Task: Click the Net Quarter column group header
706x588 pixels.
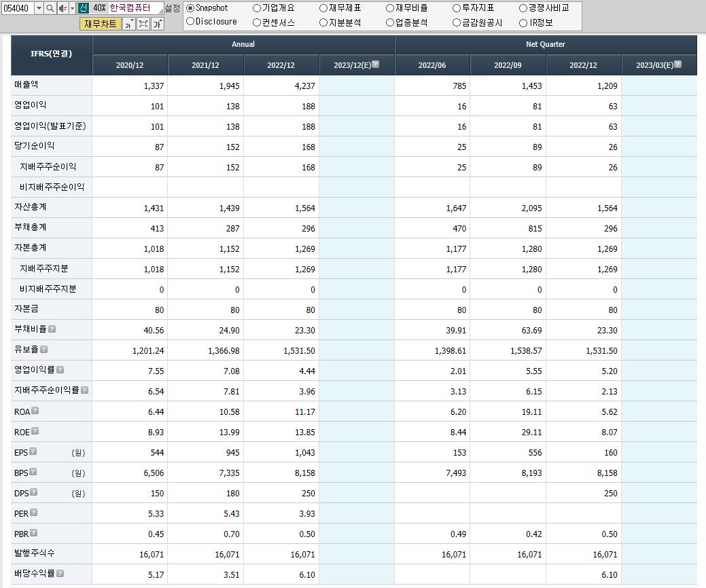Action: [x=545, y=45]
